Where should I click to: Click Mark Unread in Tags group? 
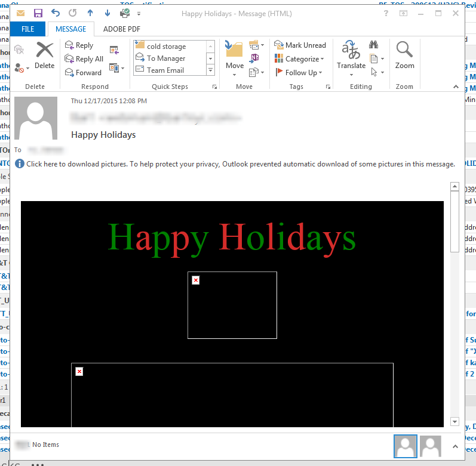[300, 45]
